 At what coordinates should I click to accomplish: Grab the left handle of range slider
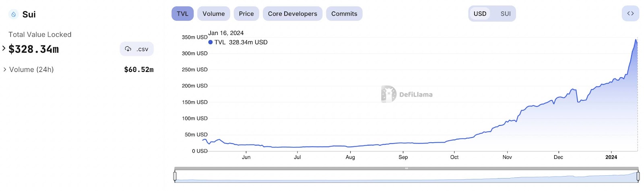[175, 176]
